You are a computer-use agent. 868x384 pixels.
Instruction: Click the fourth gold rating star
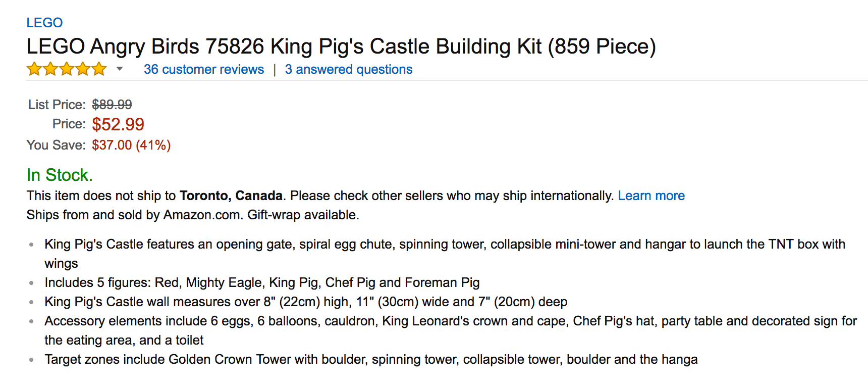coord(83,69)
